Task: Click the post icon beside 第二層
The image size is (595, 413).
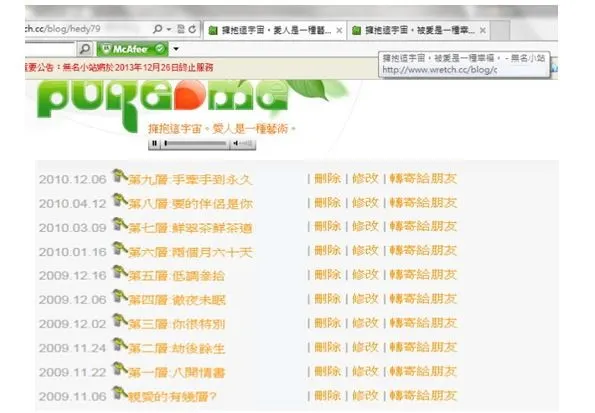Action: click(120, 345)
